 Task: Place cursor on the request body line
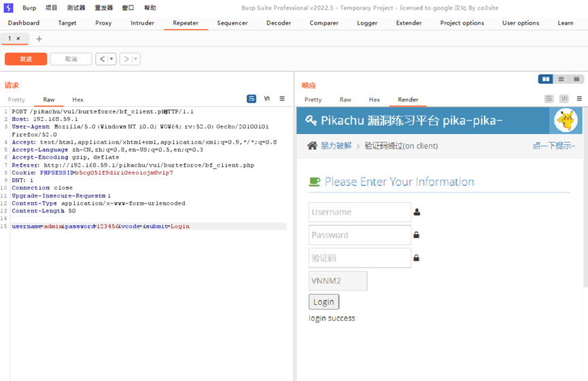(148, 227)
